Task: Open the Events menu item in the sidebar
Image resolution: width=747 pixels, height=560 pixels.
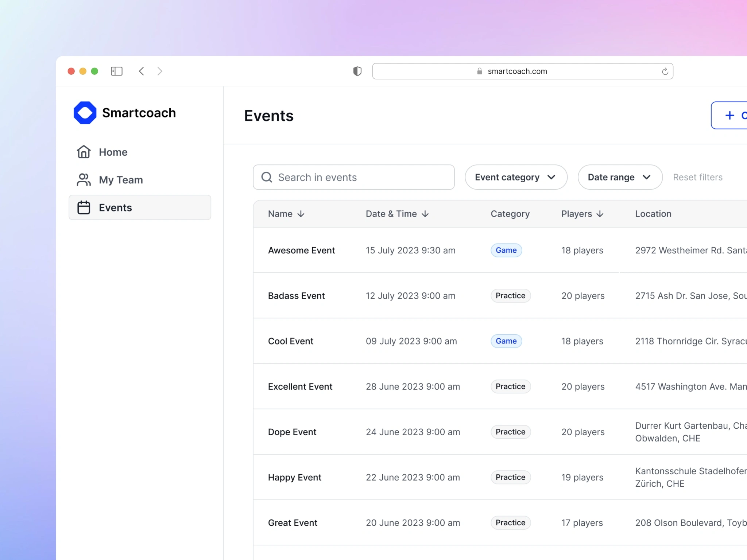Action: pyautogui.click(x=140, y=207)
